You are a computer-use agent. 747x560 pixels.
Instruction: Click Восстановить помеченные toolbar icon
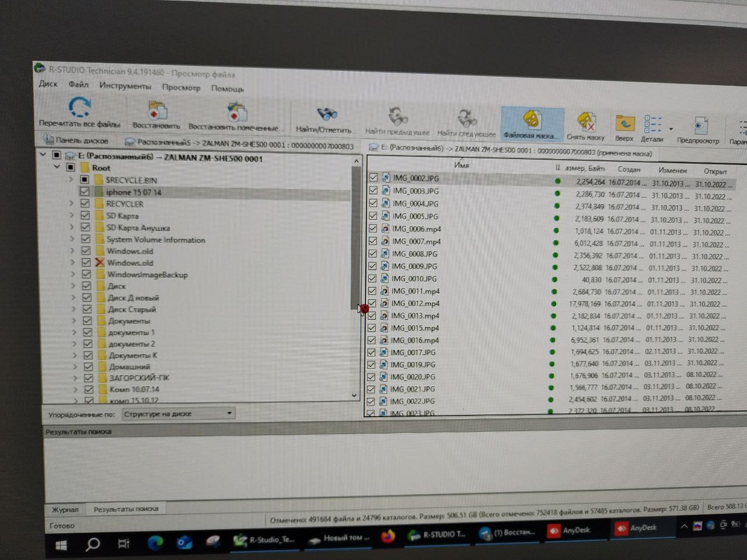coord(237,112)
